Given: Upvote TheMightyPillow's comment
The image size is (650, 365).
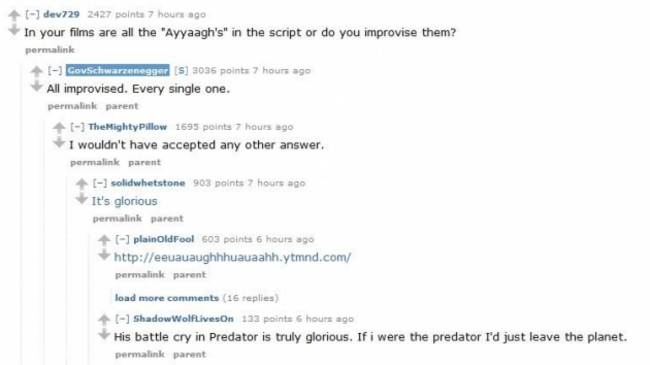Looking at the screenshot, I should [59, 128].
